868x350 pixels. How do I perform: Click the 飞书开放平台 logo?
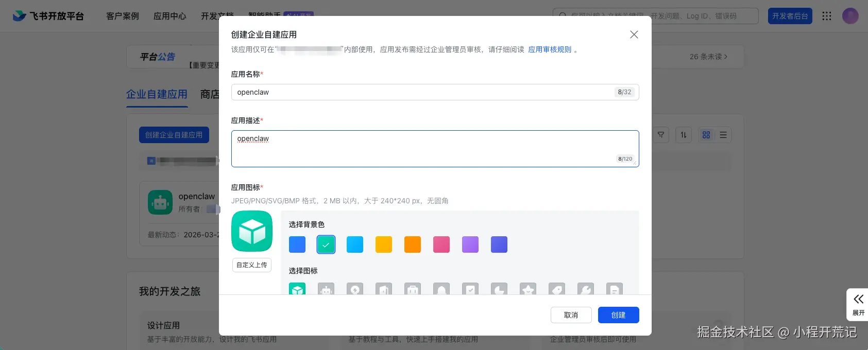(48, 16)
